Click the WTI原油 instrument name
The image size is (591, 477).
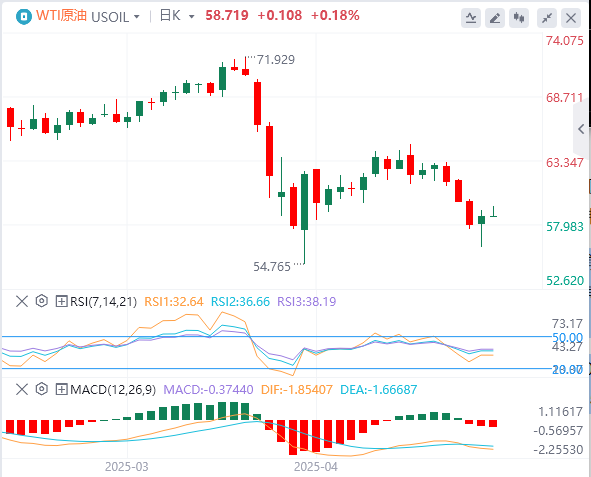61,15
